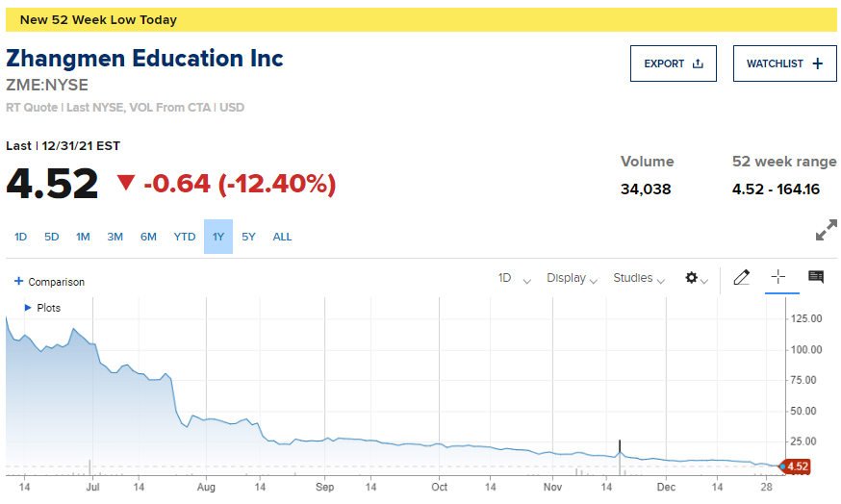Click the large 4.52 last price

click(52, 184)
